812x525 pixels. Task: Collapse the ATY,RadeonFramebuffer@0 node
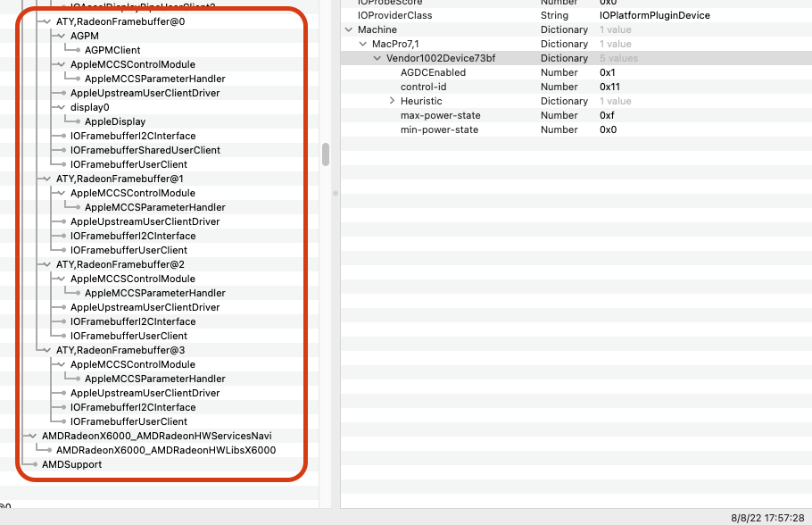click(47, 21)
